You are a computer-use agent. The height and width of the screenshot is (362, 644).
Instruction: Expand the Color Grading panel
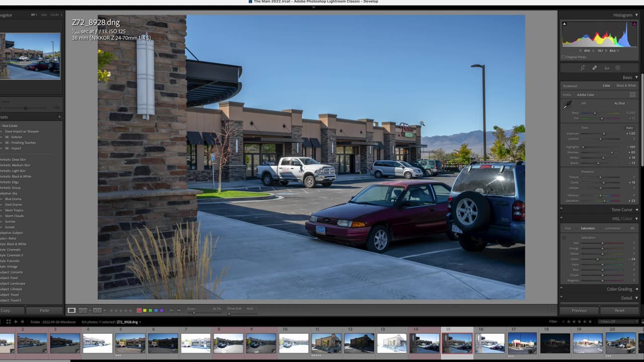tap(636, 289)
